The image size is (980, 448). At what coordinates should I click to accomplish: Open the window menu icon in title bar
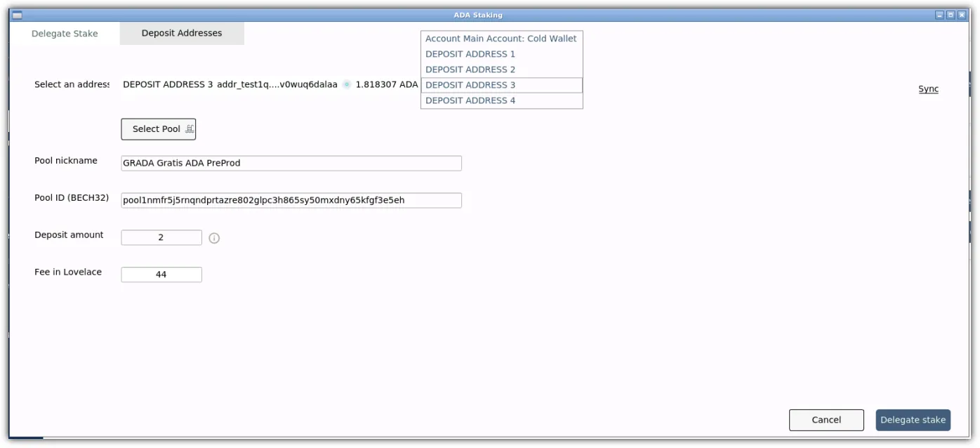[17, 15]
